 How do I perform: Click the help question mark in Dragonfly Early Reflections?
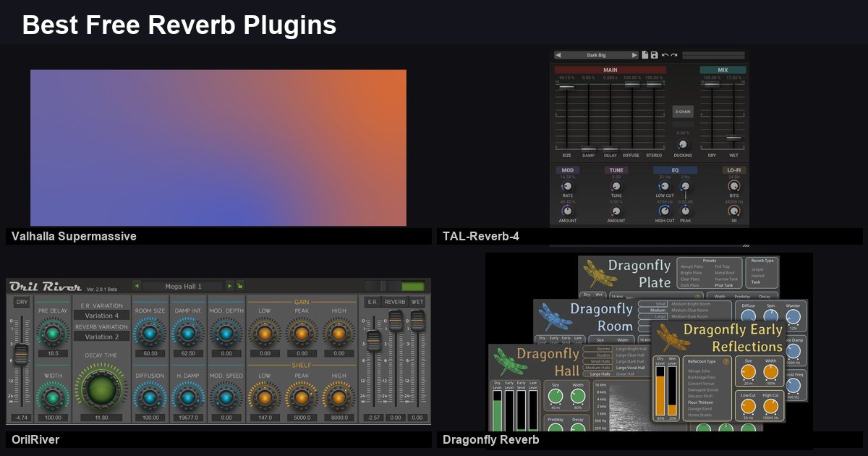pyautogui.click(x=726, y=362)
